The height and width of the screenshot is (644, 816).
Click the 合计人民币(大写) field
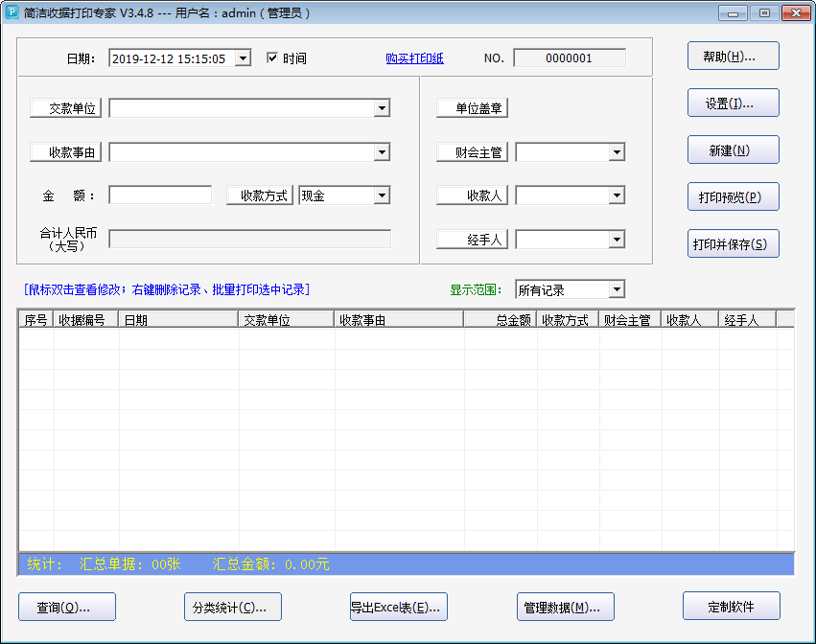250,240
